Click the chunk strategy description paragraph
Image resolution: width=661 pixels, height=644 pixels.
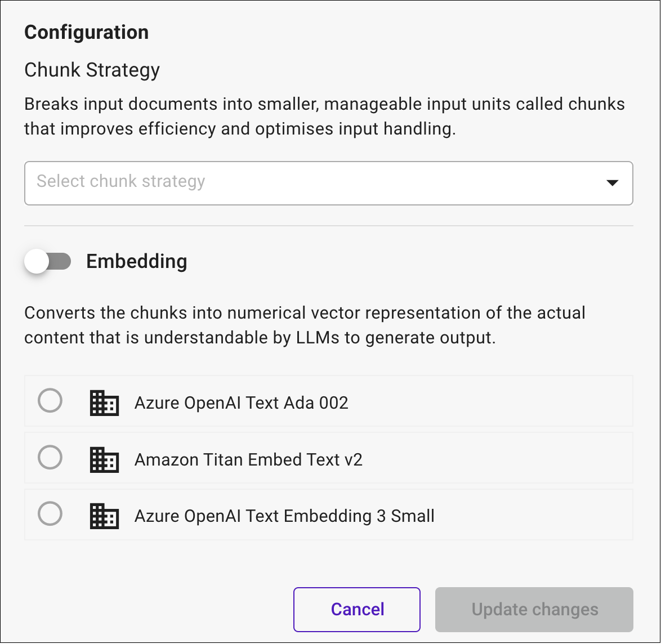pyautogui.click(x=325, y=117)
